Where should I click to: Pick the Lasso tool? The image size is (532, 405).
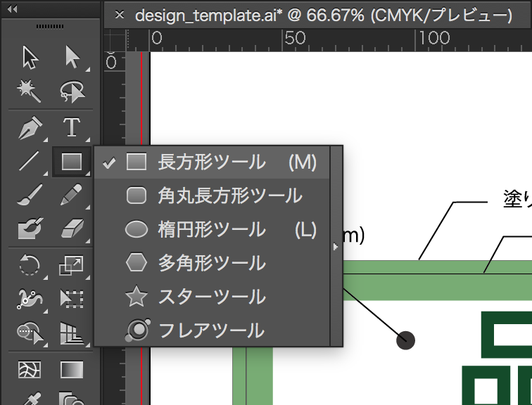point(71,91)
